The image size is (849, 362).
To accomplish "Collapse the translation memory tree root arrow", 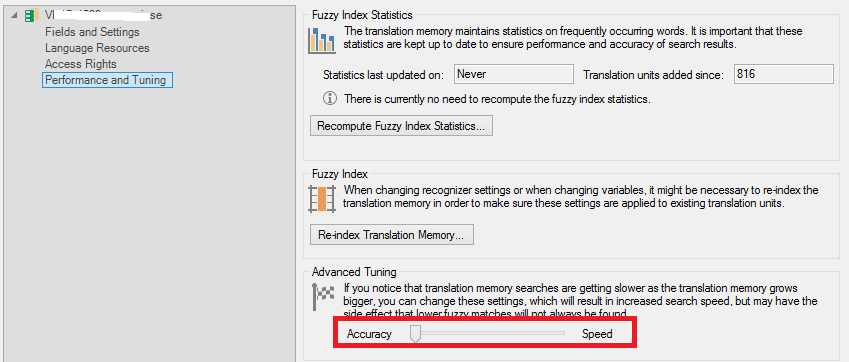I will click(14, 16).
